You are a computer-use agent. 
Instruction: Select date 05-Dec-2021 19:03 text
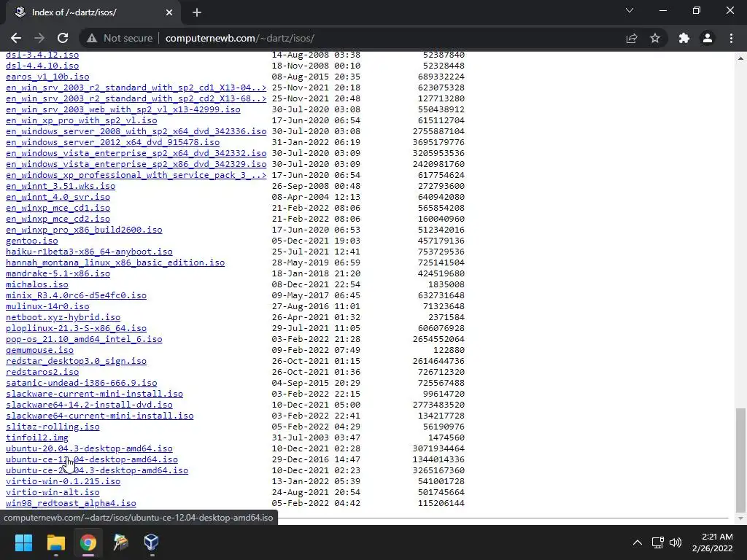[x=316, y=241]
